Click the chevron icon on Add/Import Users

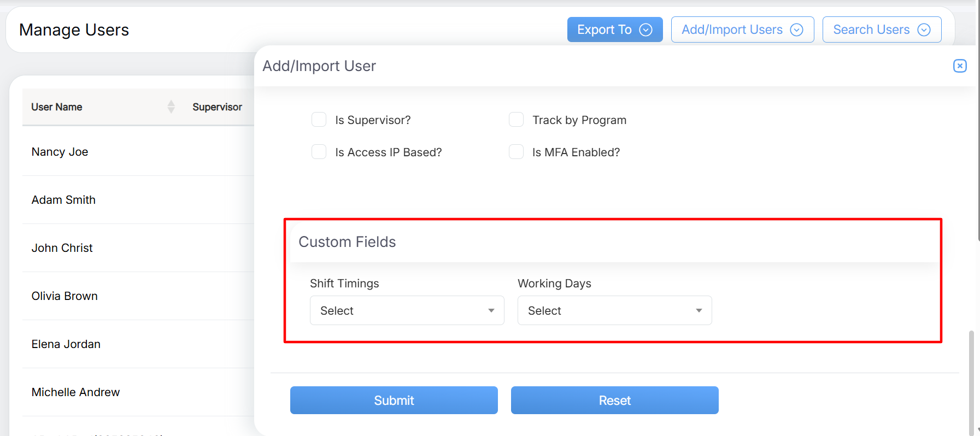point(796,30)
